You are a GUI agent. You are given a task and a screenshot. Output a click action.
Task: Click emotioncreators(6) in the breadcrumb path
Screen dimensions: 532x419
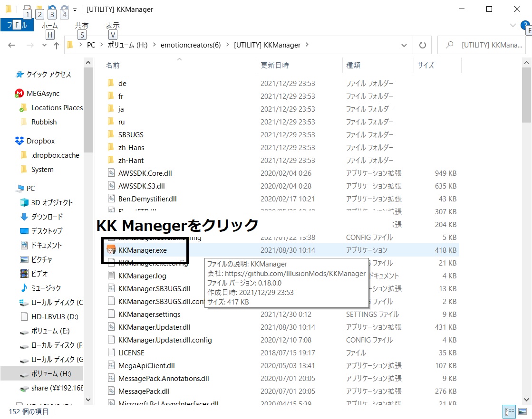190,45
